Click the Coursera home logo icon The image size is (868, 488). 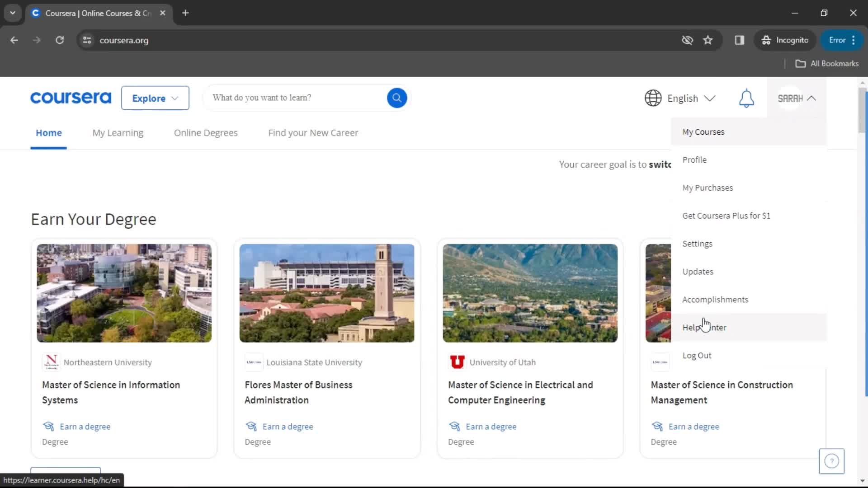[x=71, y=98]
